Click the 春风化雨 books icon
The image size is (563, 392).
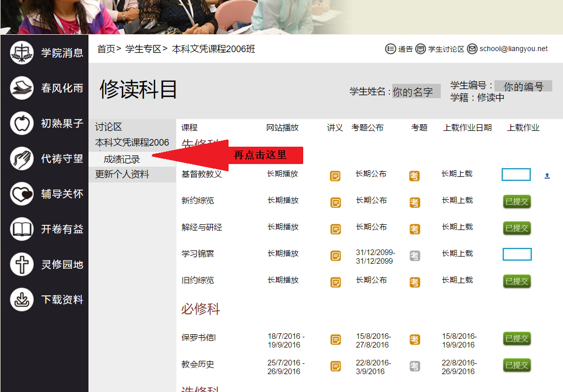coord(21,88)
